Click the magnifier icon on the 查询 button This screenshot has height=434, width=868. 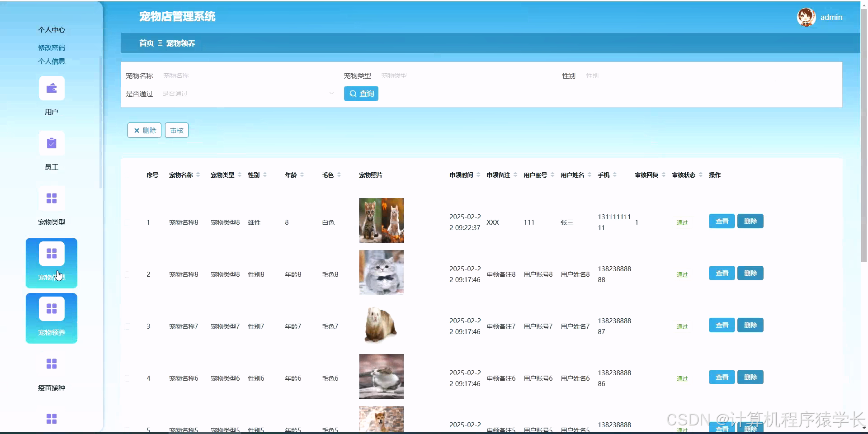point(354,94)
